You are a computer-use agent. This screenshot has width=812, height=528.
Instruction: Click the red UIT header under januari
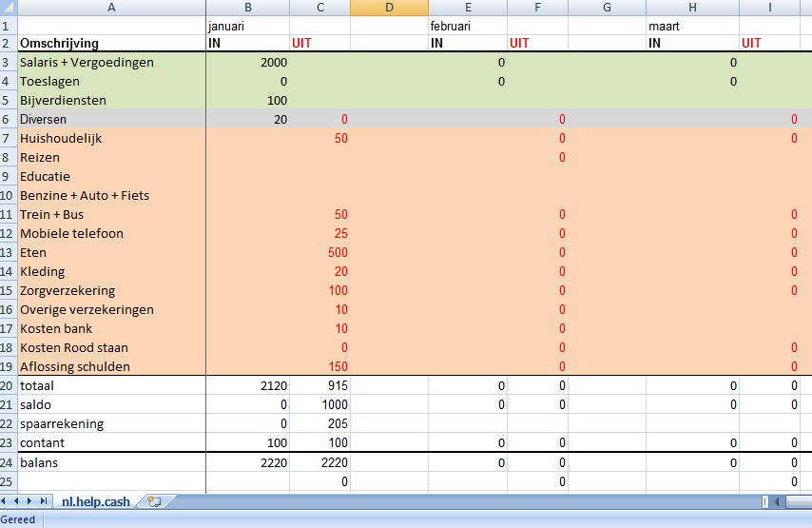(320, 43)
